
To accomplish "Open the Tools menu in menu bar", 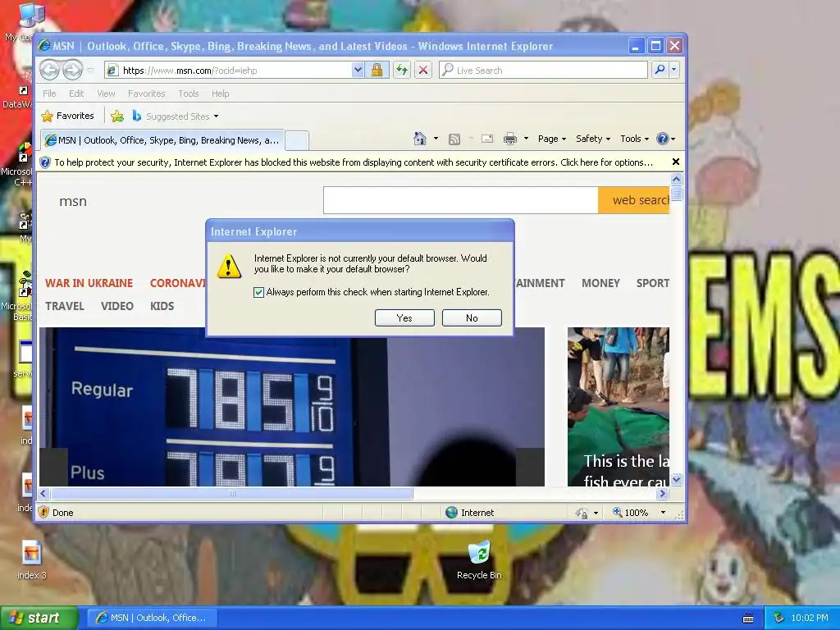I will coord(189,94).
